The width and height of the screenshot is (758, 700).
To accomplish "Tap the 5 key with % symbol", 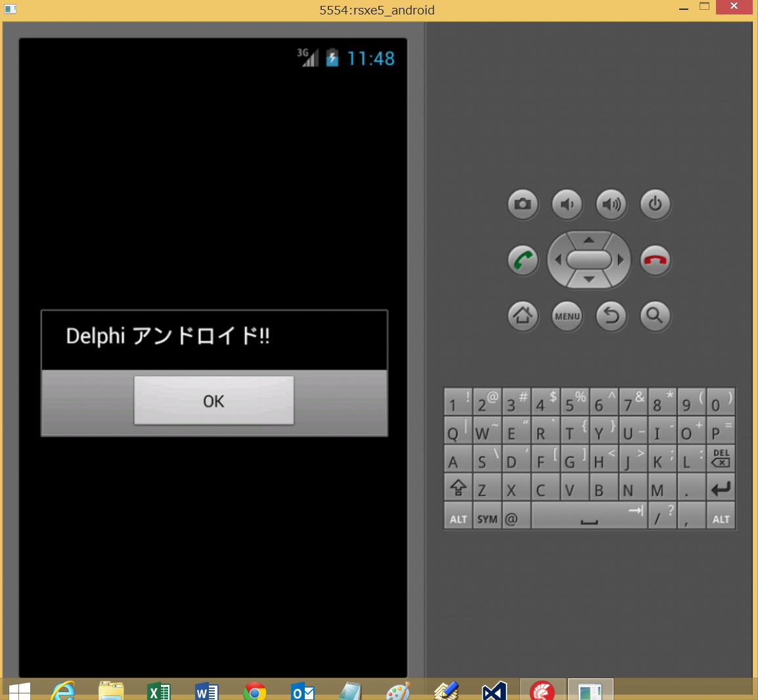I will (575, 402).
